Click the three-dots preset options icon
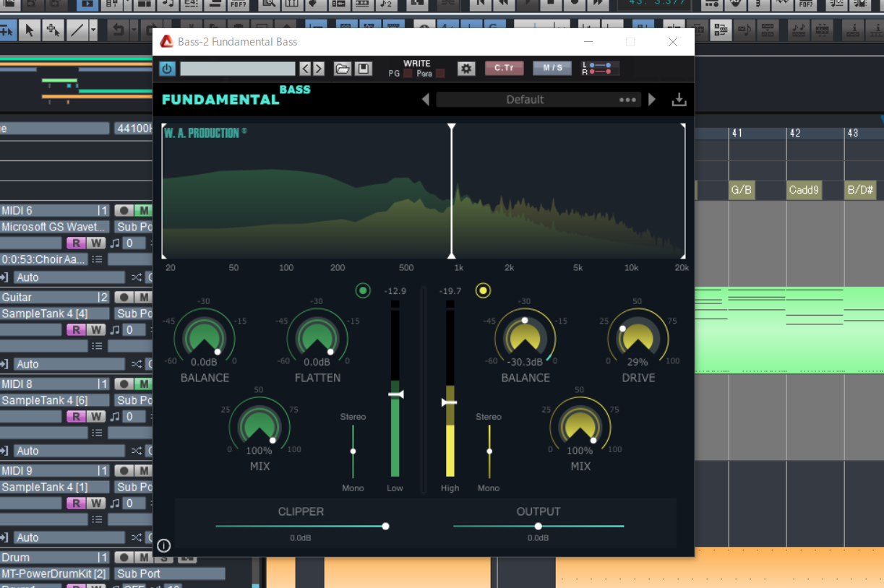 (627, 100)
